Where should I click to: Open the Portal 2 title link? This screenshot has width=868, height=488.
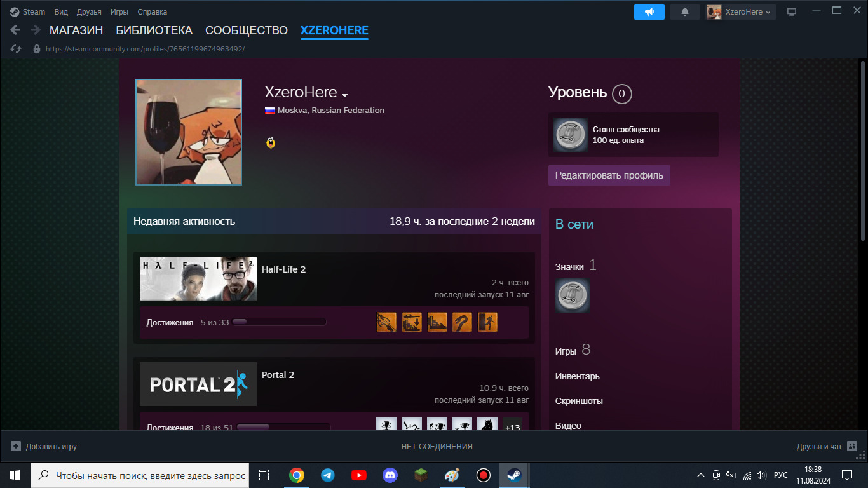pyautogui.click(x=278, y=375)
